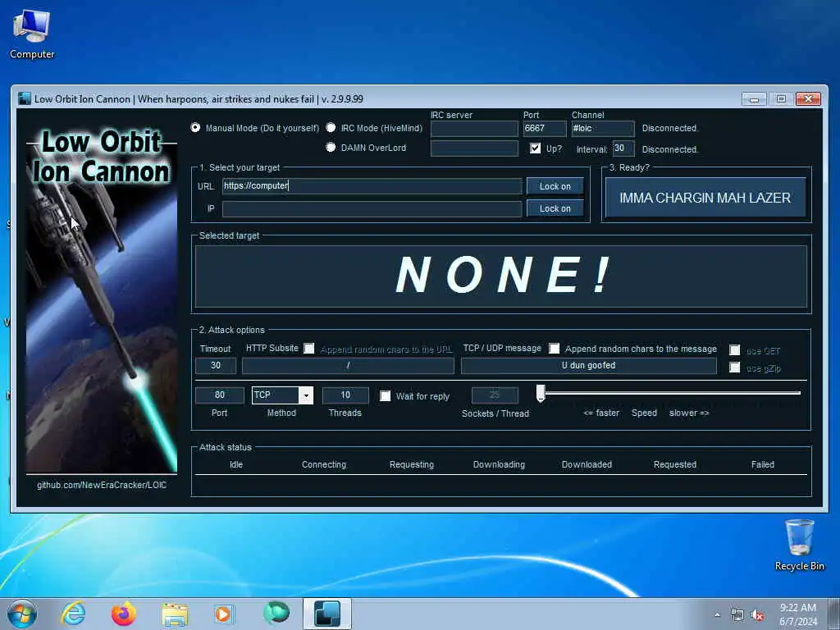Click Lock on next to IP field
Image resolution: width=840 pixels, height=630 pixels.
coord(555,208)
